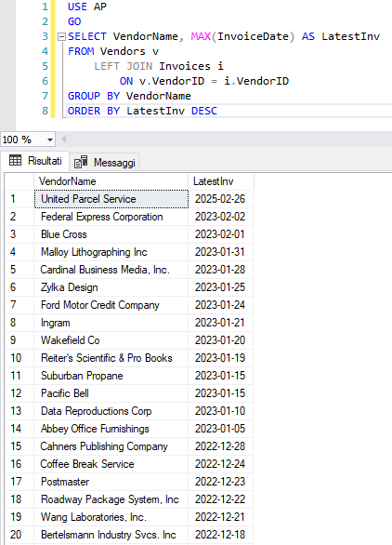This screenshot has width=392, height=545.
Task: Select the date 2023-01-25
Action: pyautogui.click(x=220, y=287)
